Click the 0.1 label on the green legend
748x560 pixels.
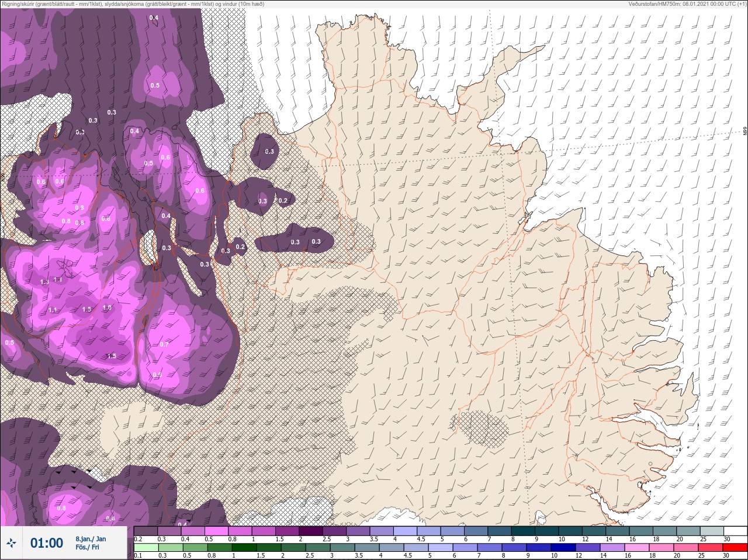pyautogui.click(x=138, y=556)
